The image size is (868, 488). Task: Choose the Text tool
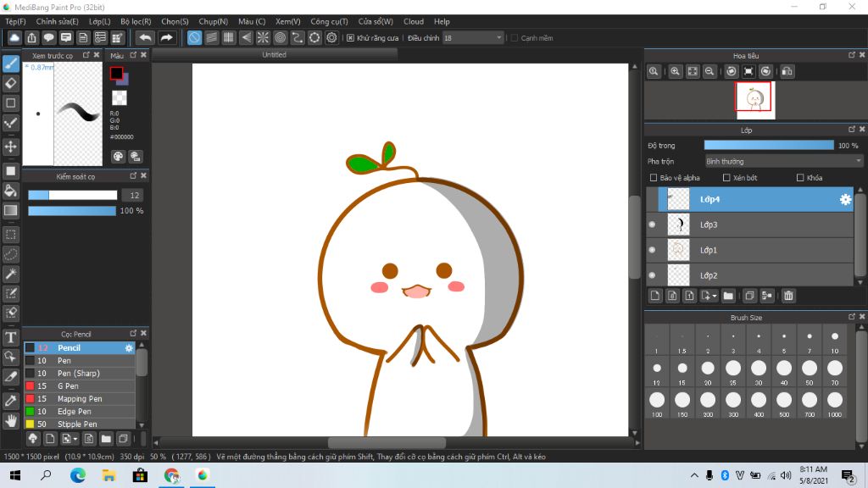click(x=10, y=337)
